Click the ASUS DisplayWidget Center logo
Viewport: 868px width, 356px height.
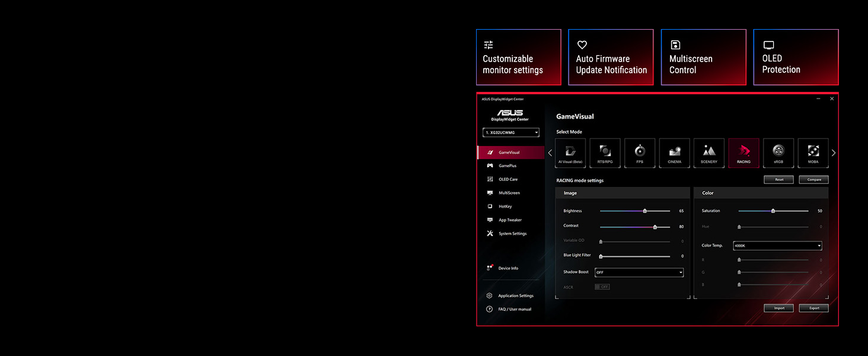(510, 116)
